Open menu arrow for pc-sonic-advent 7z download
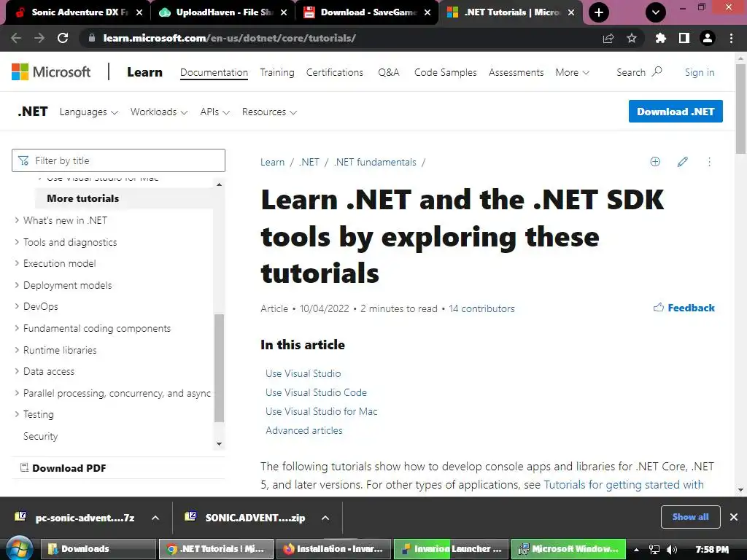Viewport: 747px width, 560px height. click(155, 518)
